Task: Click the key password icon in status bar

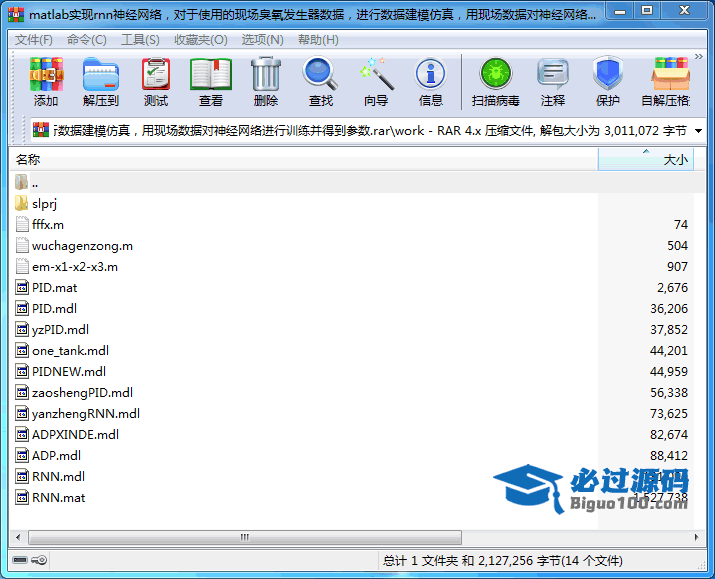Action: pos(39,560)
